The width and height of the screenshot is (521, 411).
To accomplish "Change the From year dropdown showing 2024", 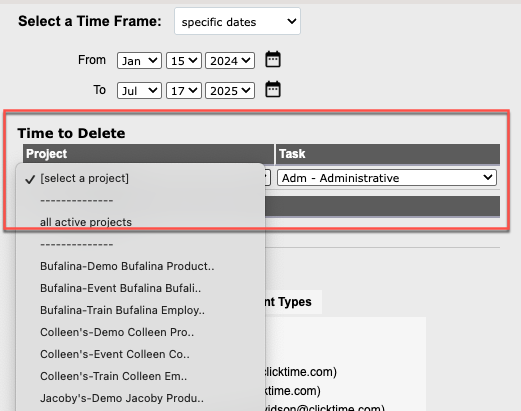I will coord(230,61).
